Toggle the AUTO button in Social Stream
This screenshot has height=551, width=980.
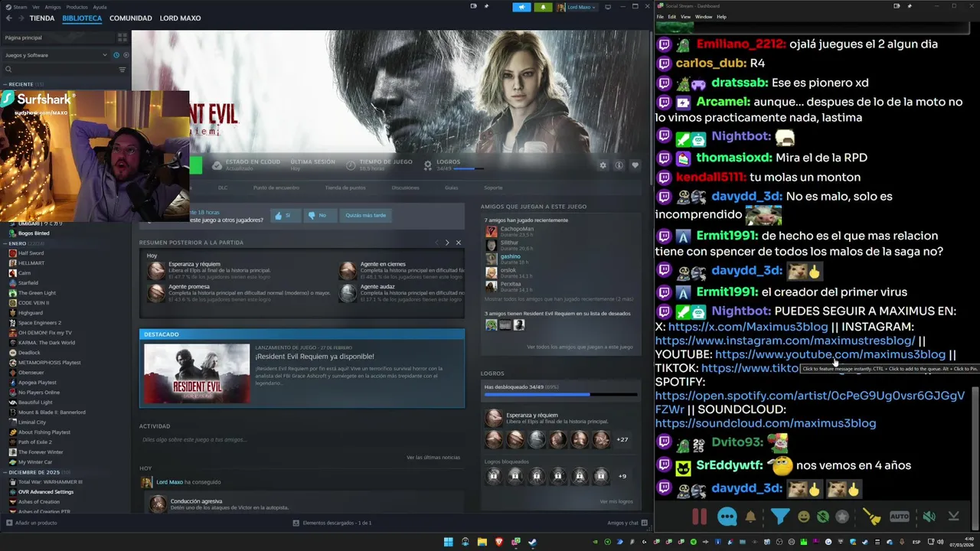pos(900,517)
